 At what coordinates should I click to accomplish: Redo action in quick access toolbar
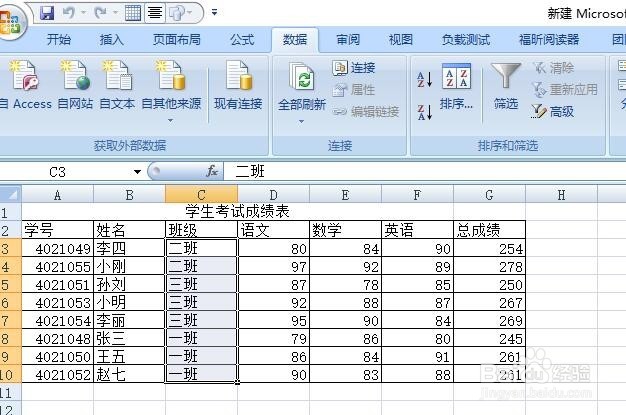coord(100,13)
